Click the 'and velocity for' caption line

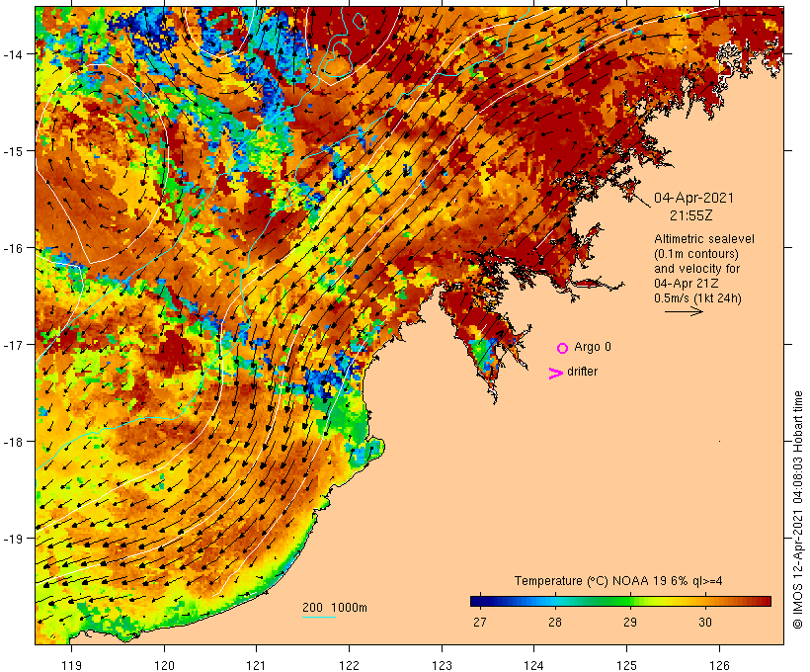[696, 269]
